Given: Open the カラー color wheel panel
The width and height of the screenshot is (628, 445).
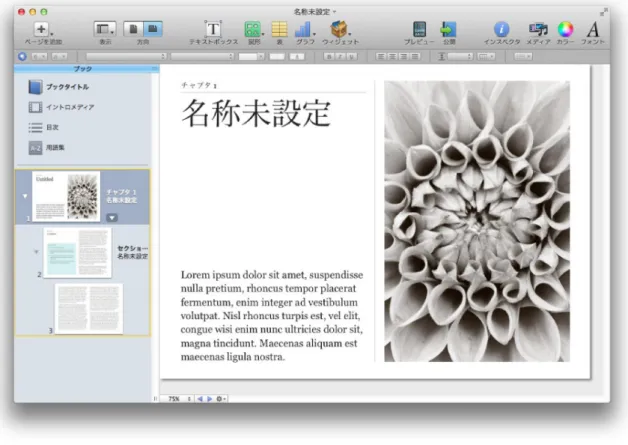Looking at the screenshot, I should pyautogui.click(x=565, y=29).
